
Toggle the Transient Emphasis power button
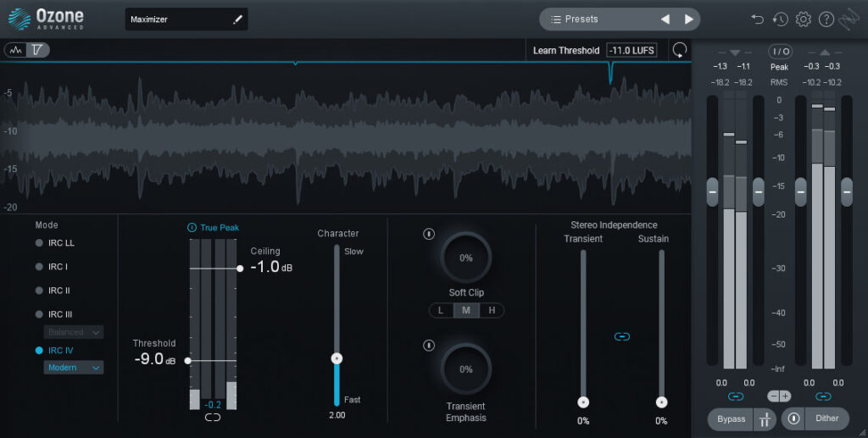429,345
